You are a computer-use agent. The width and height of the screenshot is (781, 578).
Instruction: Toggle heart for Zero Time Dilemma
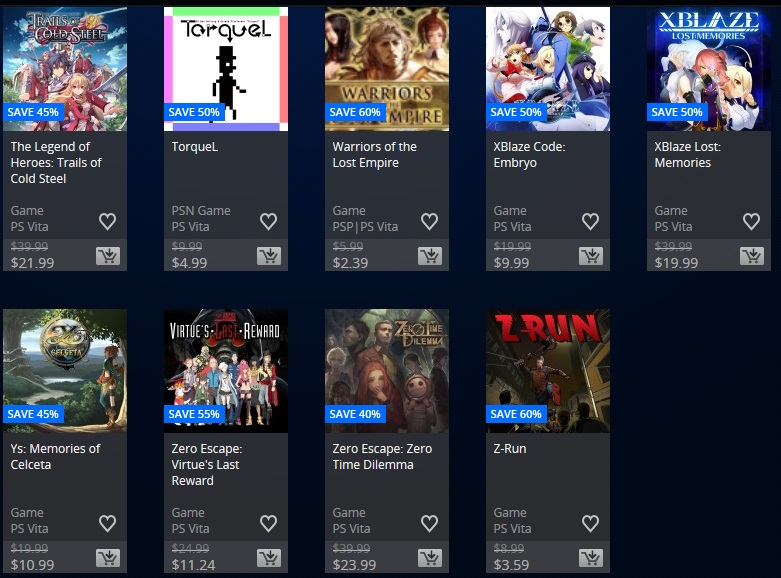[x=429, y=523]
